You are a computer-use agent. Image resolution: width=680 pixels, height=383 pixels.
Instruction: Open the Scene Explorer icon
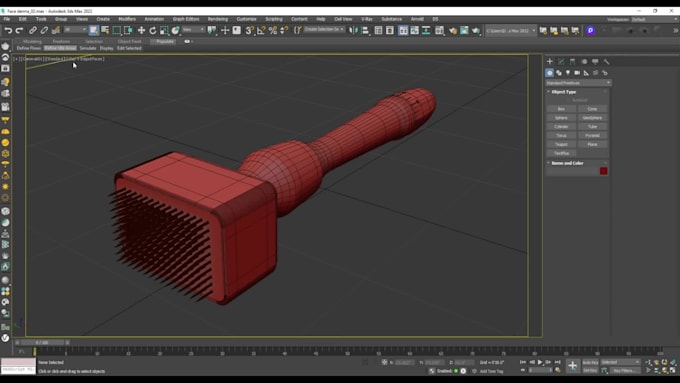378,30
